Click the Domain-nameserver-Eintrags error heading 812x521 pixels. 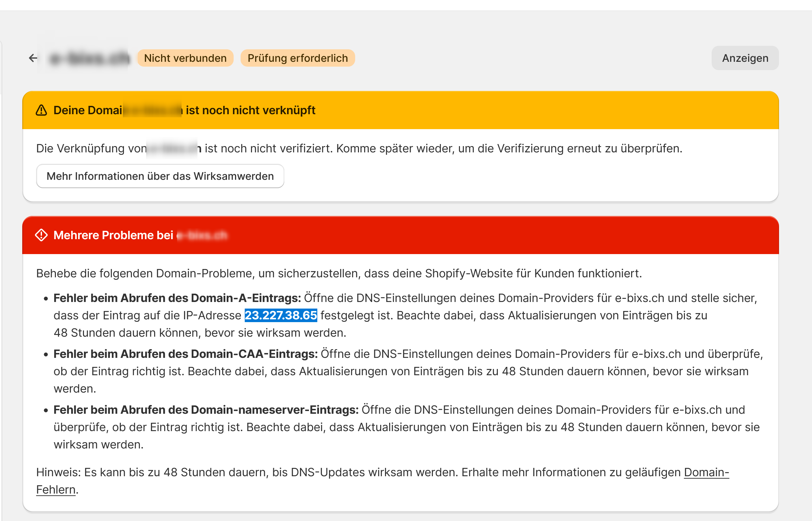click(x=206, y=410)
